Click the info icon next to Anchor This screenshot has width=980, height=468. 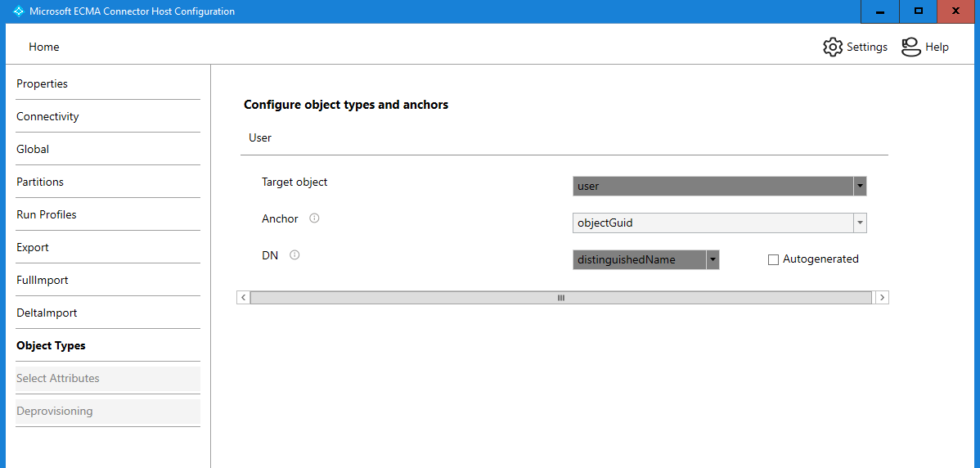pyautogui.click(x=314, y=218)
